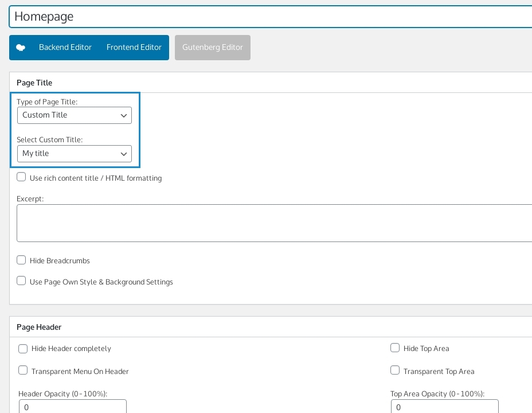This screenshot has width=532, height=413.
Task: Open the Backend Editor
Action: tap(65, 48)
